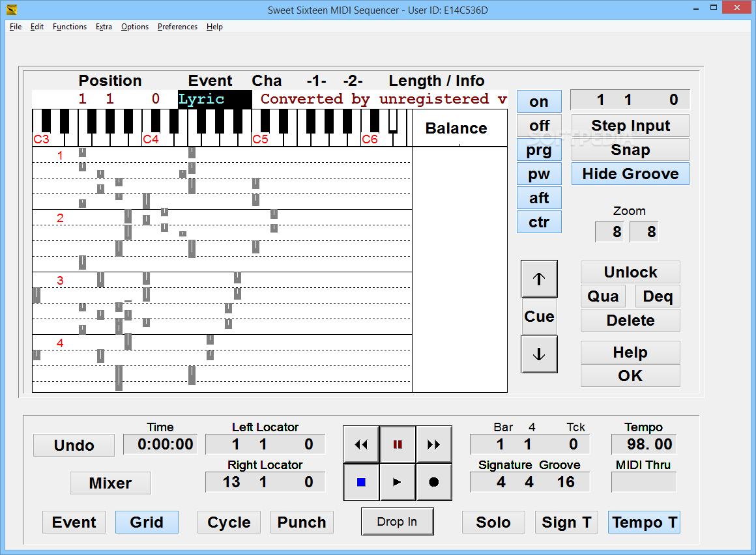Click the Signature and Groove value field

tap(529, 482)
